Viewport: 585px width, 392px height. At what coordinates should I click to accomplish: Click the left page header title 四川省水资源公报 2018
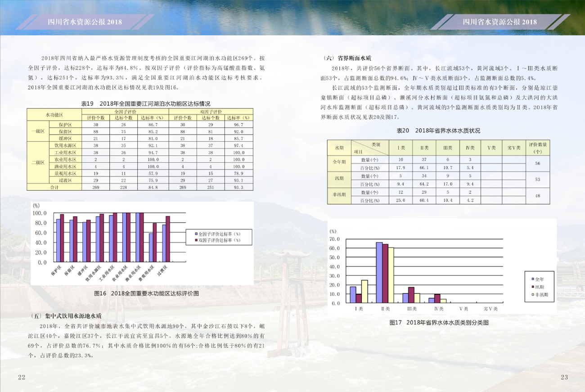coord(85,22)
